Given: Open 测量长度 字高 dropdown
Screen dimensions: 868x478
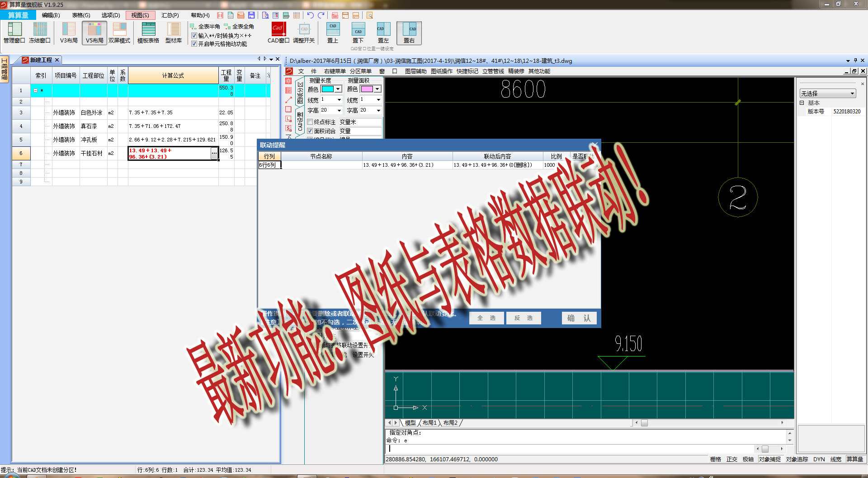Looking at the screenshot, I should [x=339, y=110].
